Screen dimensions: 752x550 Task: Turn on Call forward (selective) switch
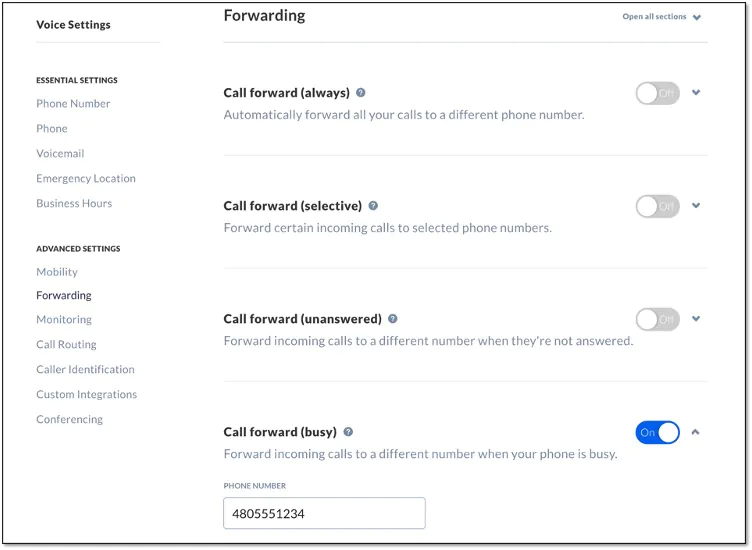pyautogui.click(x=657, y=206)
